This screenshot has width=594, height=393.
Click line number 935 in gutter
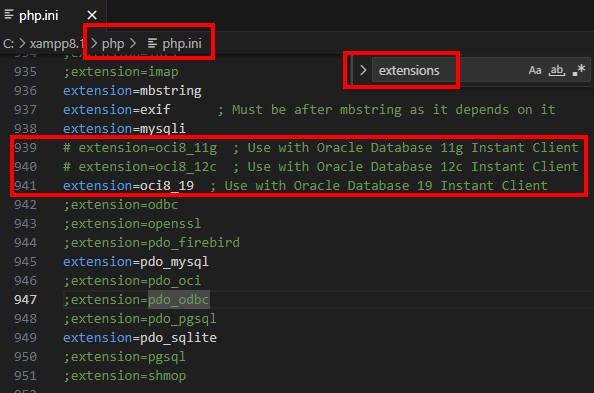coord(25,72)
